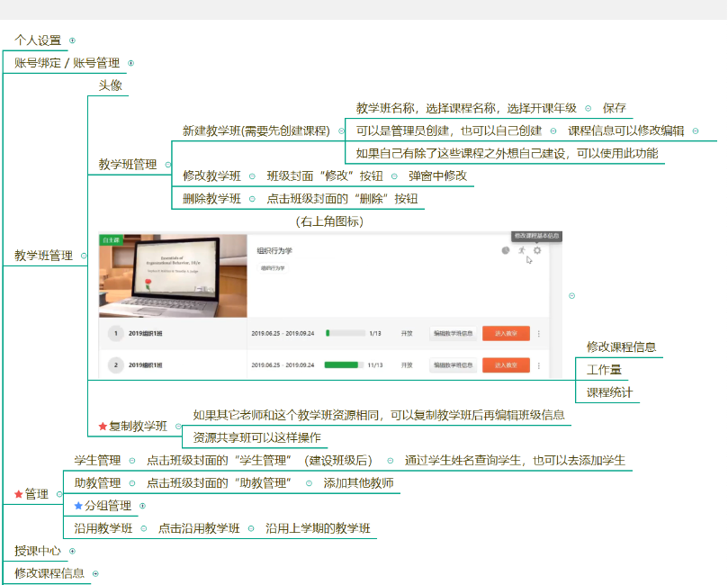Select the 头像 node
This screenshot has height=585, width=728.
110,85
